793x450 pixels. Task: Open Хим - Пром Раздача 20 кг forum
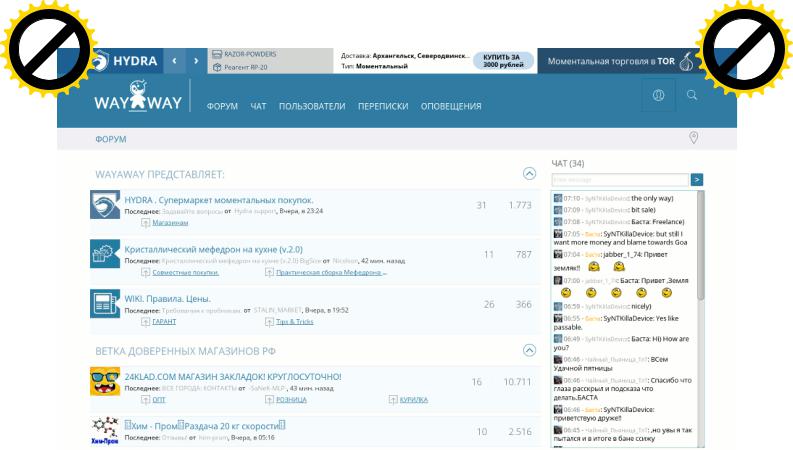205,426
